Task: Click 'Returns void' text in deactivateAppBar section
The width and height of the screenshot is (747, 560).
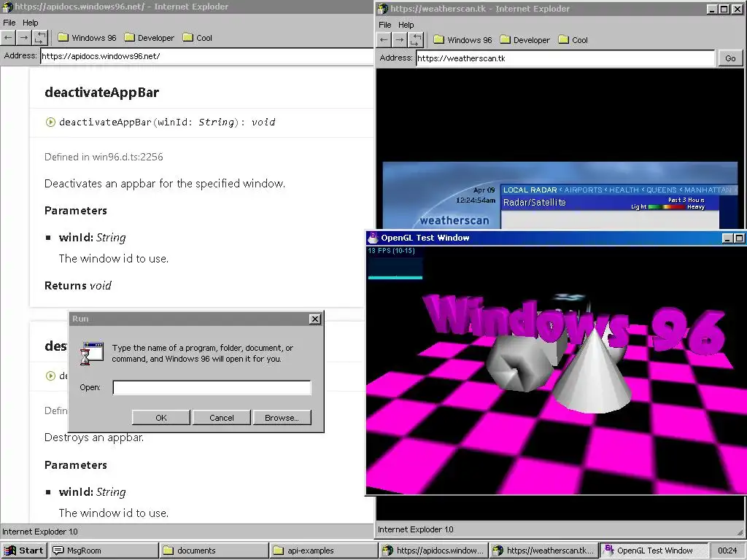Action: click(77, 286)
